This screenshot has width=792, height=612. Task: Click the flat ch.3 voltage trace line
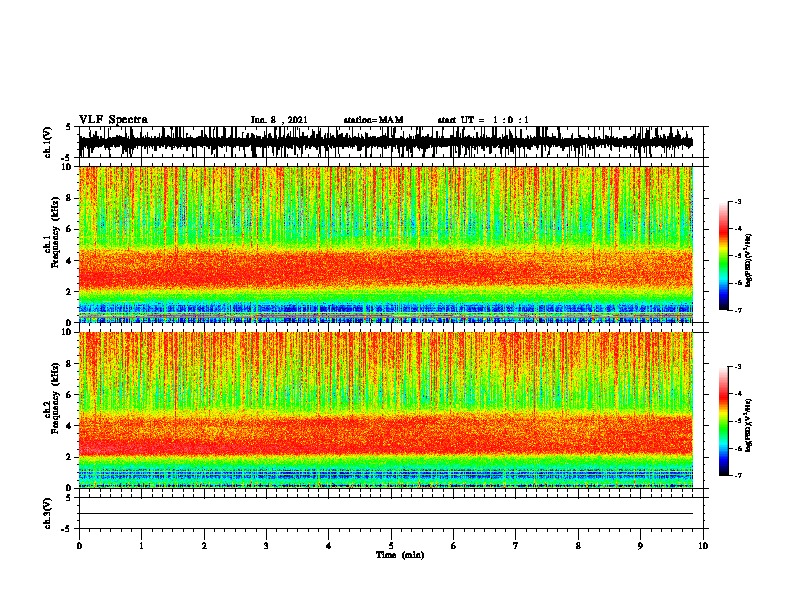385,514
